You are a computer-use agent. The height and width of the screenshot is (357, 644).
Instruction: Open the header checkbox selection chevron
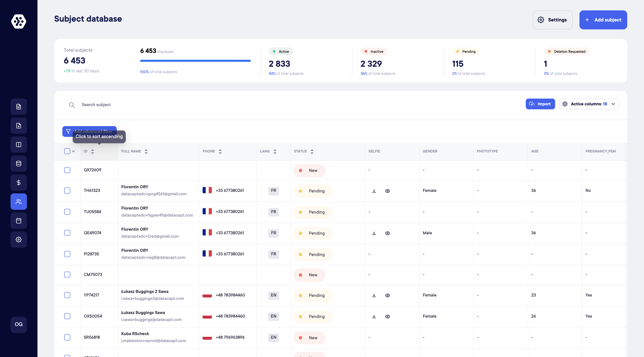(x=73, y=151)
